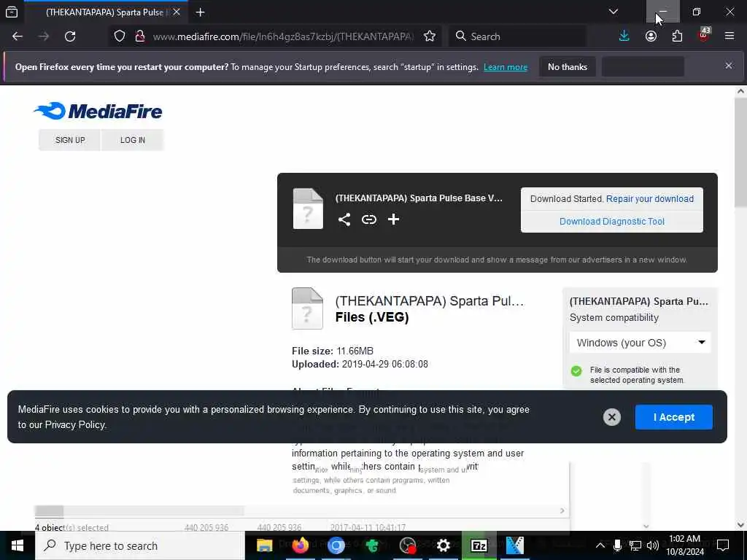Click the LOG IN button

(x=133, y=140)
